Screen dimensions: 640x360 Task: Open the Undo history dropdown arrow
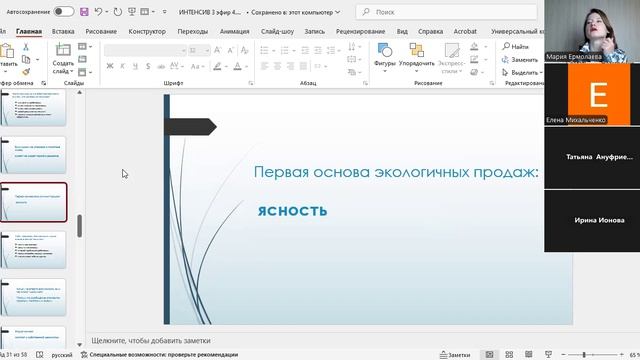pyautogui.click(x=107, y=12)
